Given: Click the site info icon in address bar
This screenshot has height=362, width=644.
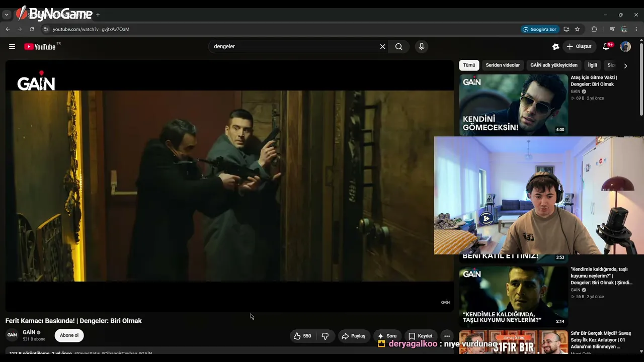Looking at the screenshot, I should [x=46, y=29].
